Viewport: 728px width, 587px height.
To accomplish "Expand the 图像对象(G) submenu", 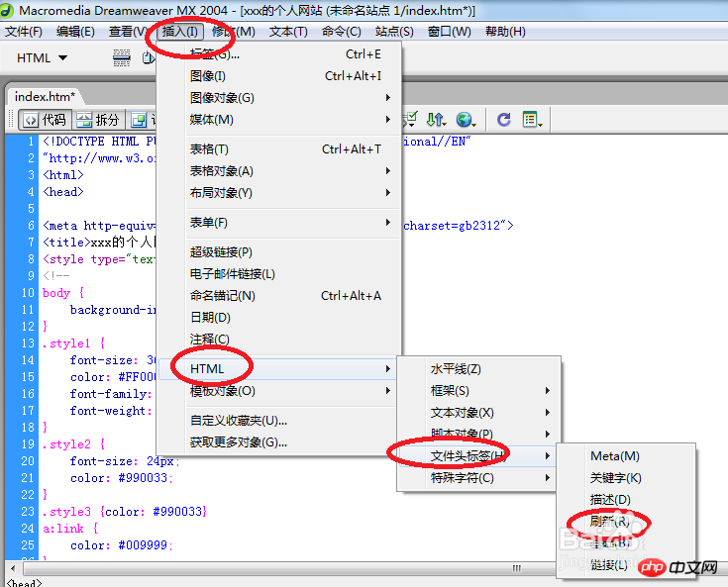I will coord(279,98).
